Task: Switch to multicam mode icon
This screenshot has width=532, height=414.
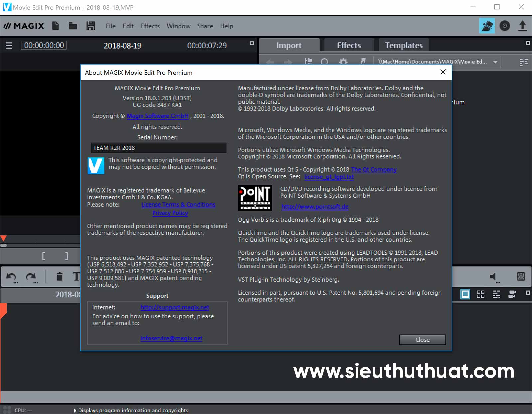Action: coord(512,294)
